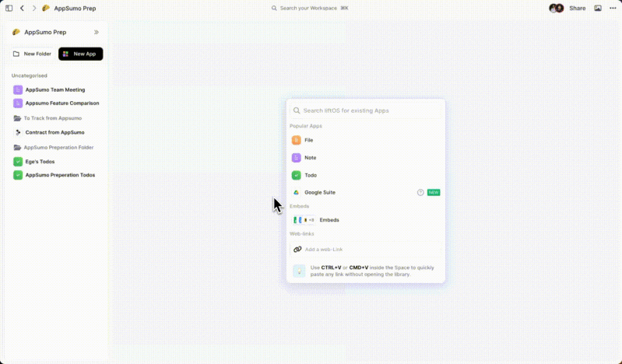
Task: Click the green check icon of Ege's Todos
Action: tap(18, 161)
